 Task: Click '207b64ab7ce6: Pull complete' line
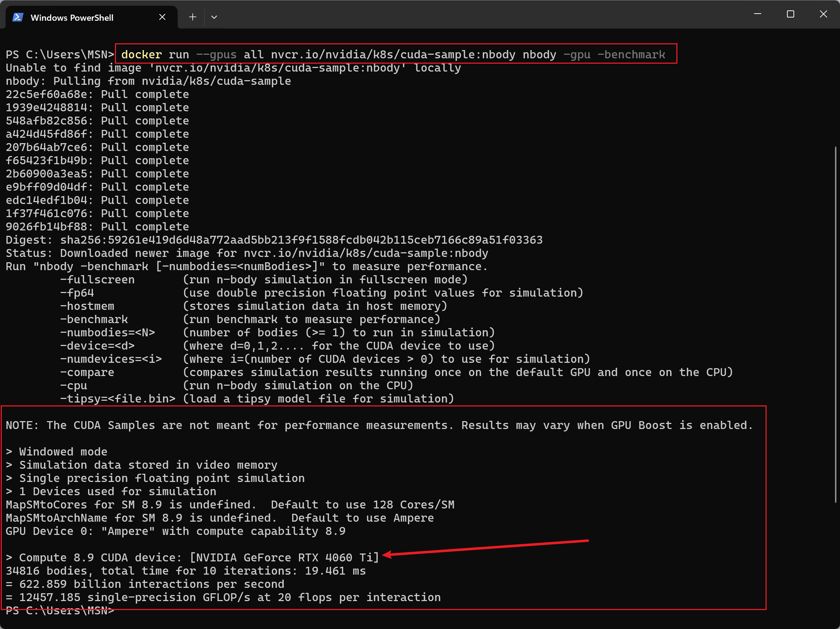click(x=97, y=147)
